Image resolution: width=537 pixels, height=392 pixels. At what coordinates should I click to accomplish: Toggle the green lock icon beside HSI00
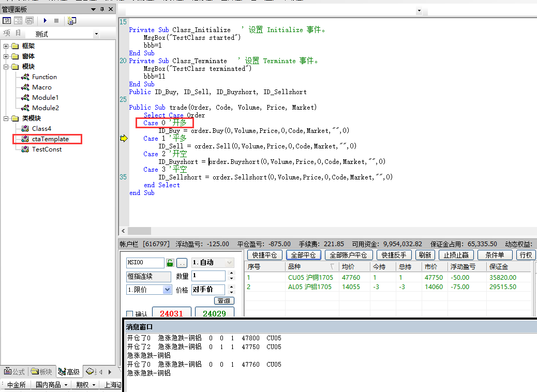pyautogui.click(x=170, y=263)
